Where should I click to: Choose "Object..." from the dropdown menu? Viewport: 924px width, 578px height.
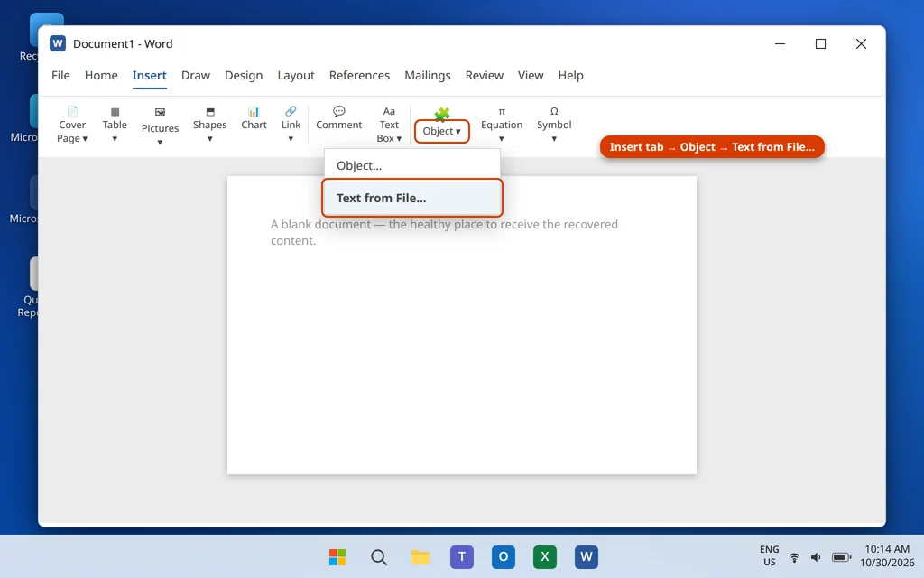coord(411,166)
